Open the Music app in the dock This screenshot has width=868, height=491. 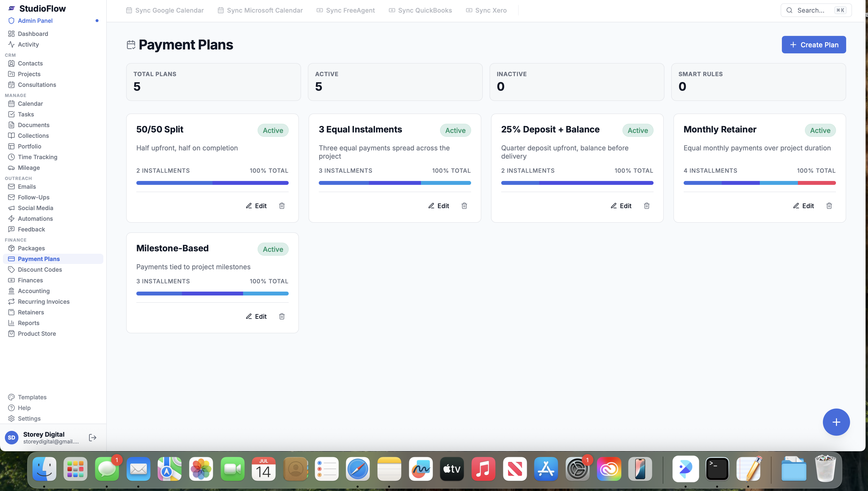483,469
